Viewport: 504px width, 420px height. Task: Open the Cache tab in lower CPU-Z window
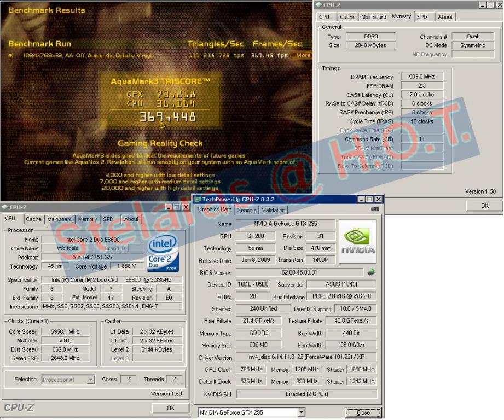coord(33,219)
